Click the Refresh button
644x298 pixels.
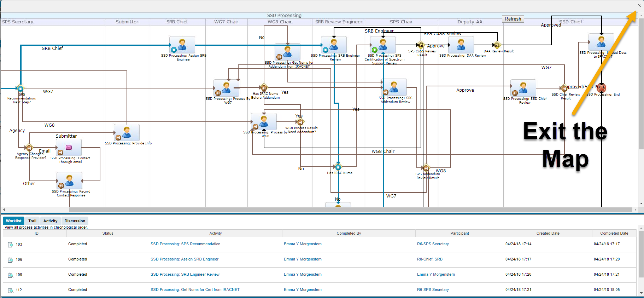[x=513, y=19]
